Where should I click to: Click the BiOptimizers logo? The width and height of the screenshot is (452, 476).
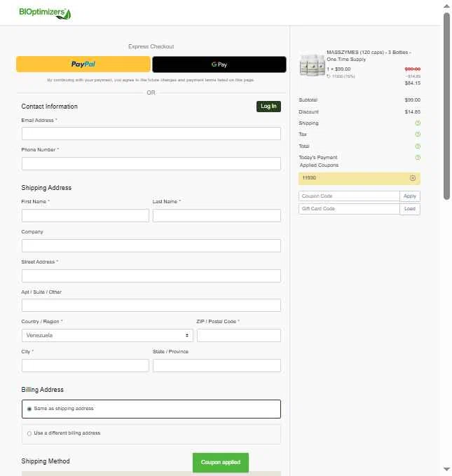coord(45,13)
